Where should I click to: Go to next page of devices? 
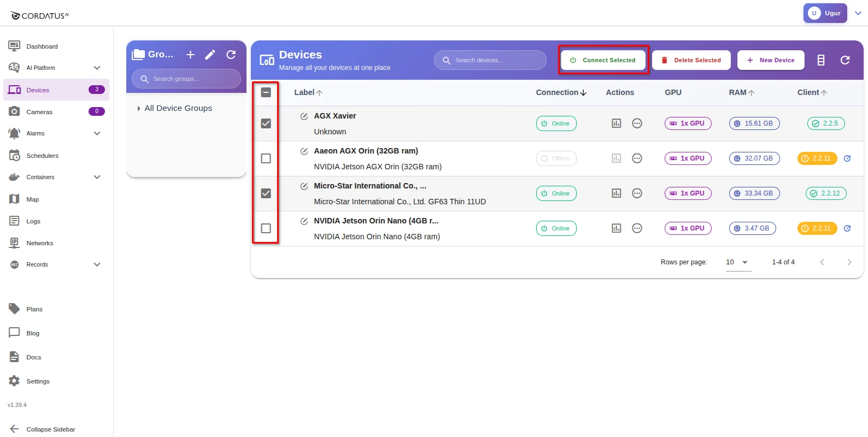click(x=849, y=262)
